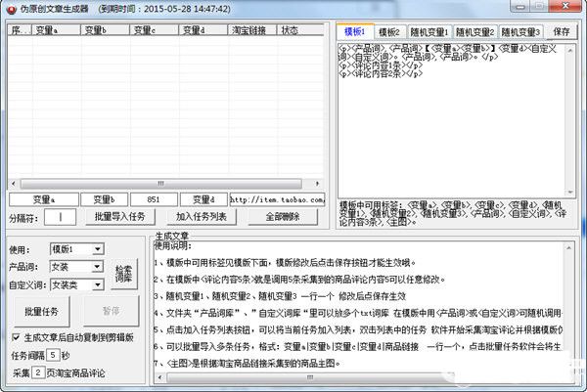Screen dimensions: 587x392
Task: Switch to the 模板1 tab
Action: (354, 31)
